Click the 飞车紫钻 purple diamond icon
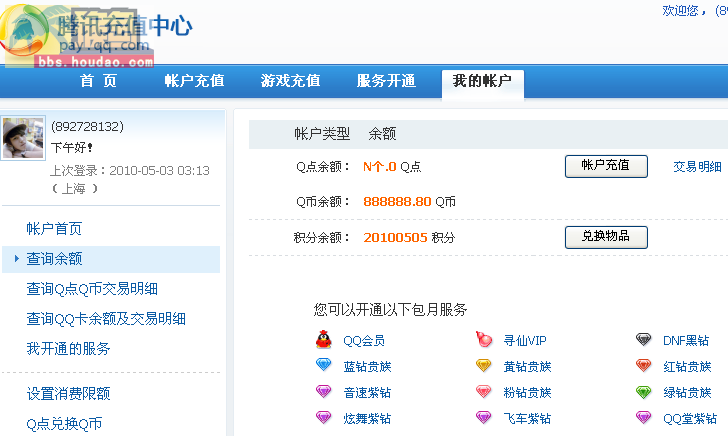 pos(483,417)
